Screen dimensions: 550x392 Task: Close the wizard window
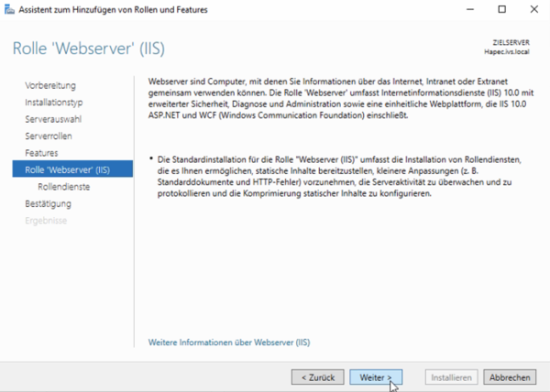tap(533, 9)
